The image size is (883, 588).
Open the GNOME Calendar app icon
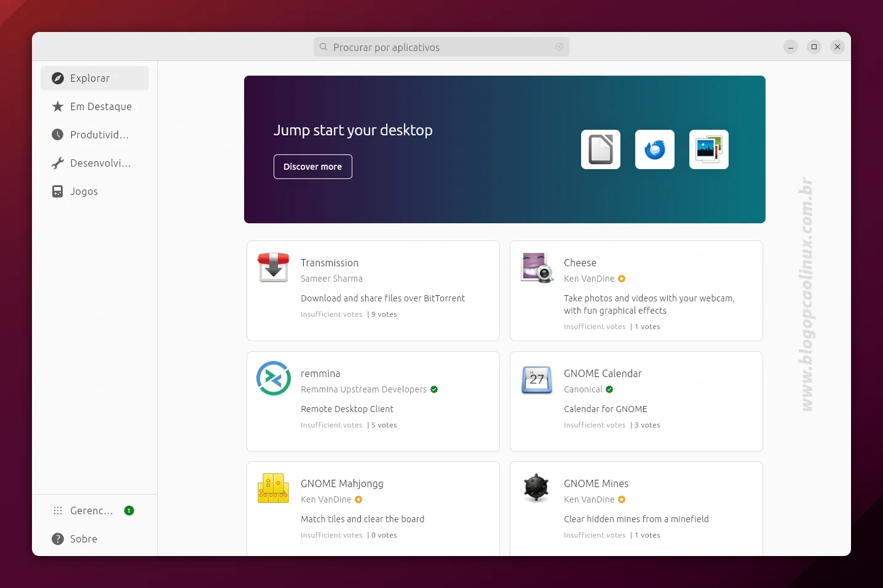point(537,379)
